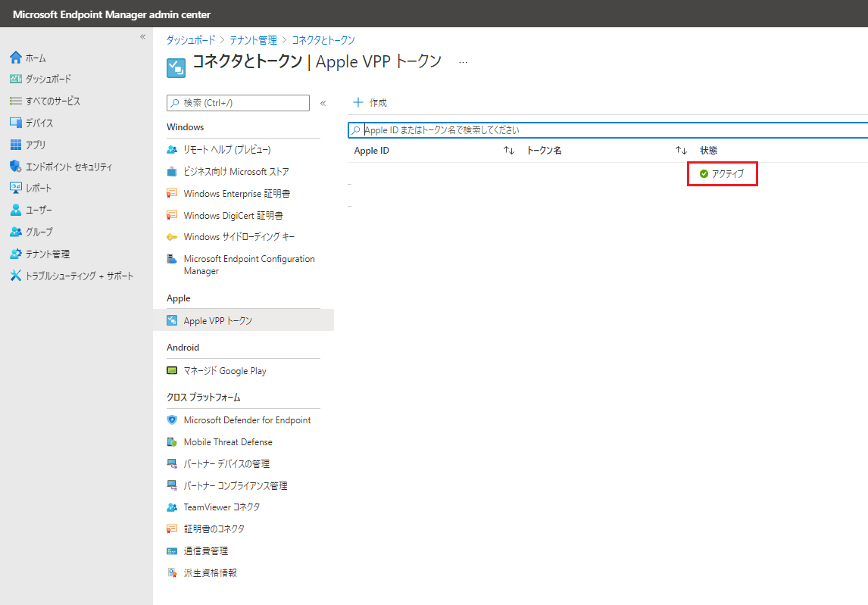Click the エンドポイント セキュリティ shield icon
The width and height of the screenshot is (868, 605).
[x=15, y=167]
